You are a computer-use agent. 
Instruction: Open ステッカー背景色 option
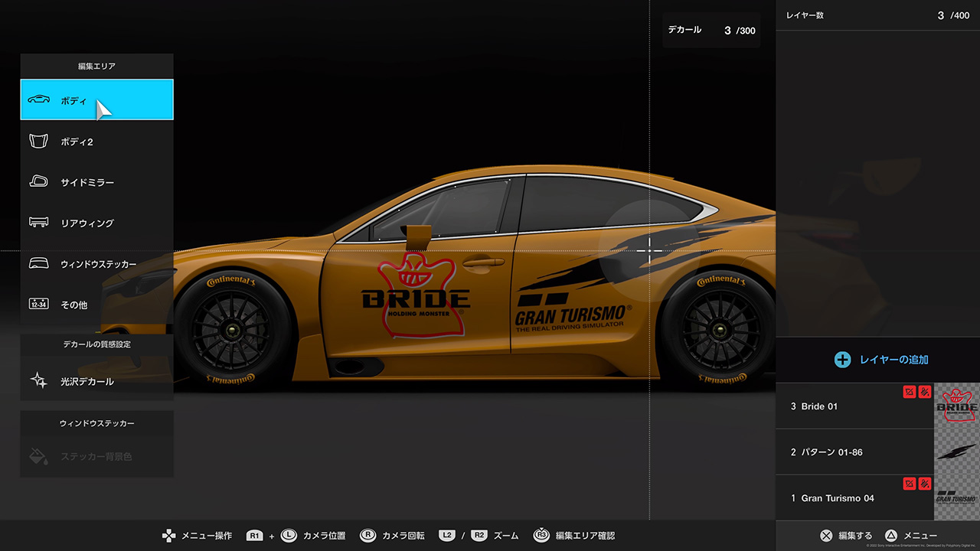pos(96,457)
